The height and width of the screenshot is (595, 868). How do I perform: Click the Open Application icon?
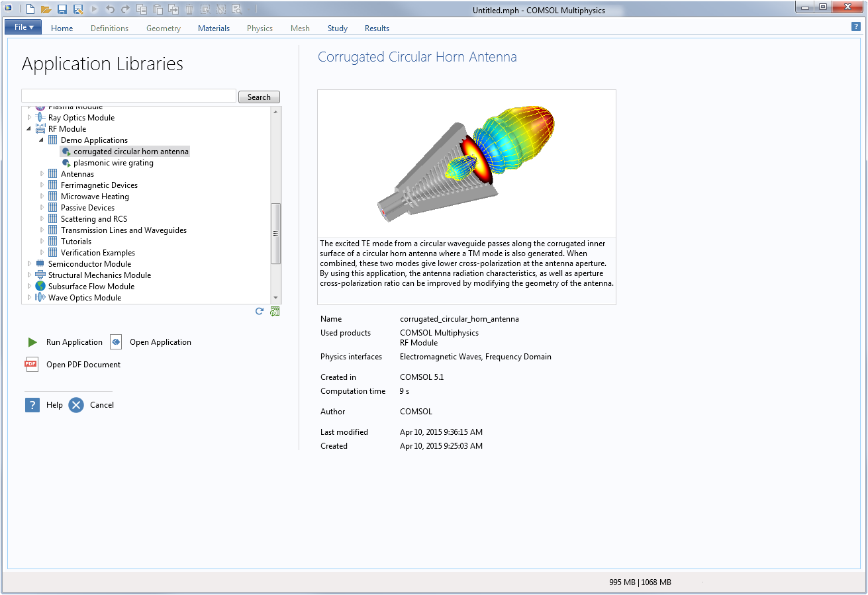[116, 342]
